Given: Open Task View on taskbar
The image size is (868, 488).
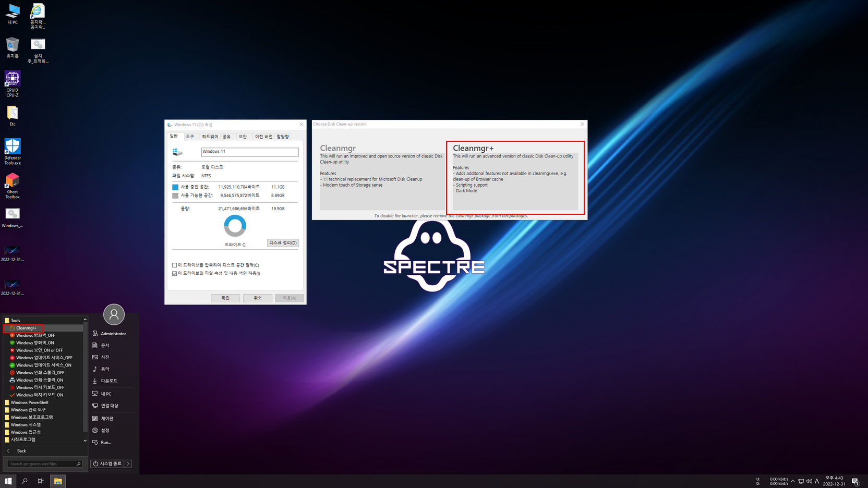Looking at the screenshot, I should tap(41, 481).
